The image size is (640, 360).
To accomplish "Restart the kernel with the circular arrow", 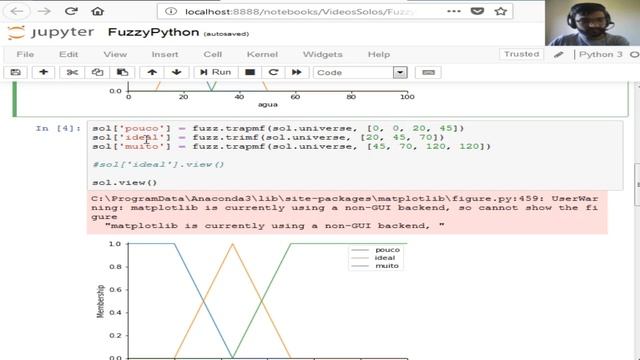I will coord(273,72).
